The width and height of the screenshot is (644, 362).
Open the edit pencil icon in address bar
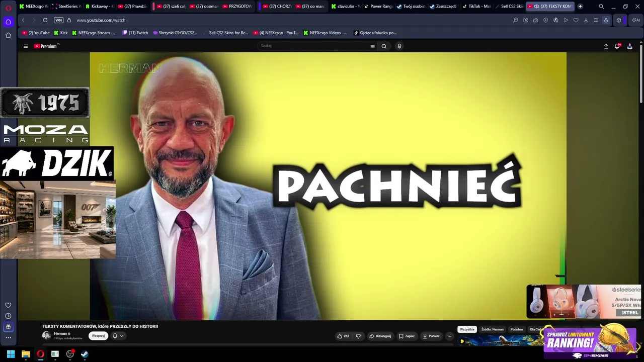[526, 20]
